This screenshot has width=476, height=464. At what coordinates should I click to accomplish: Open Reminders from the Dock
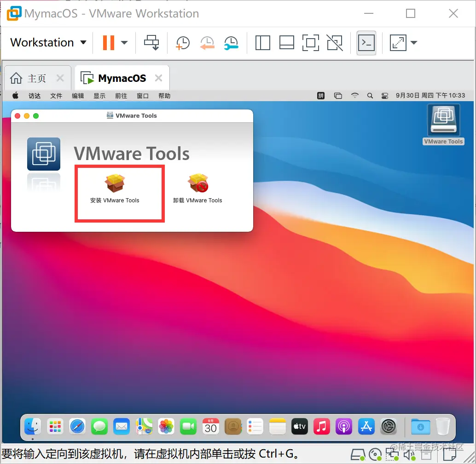[x=255, y=427]
